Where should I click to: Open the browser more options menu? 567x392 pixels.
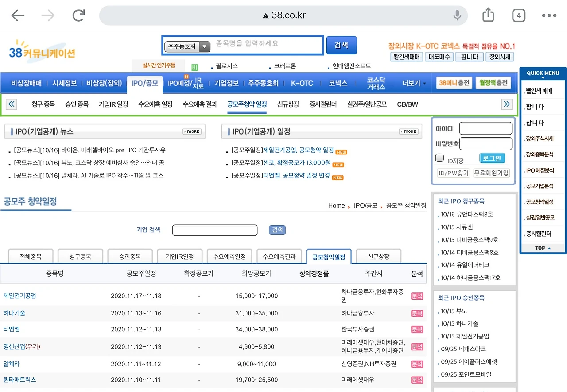click(x=549, y=16)
